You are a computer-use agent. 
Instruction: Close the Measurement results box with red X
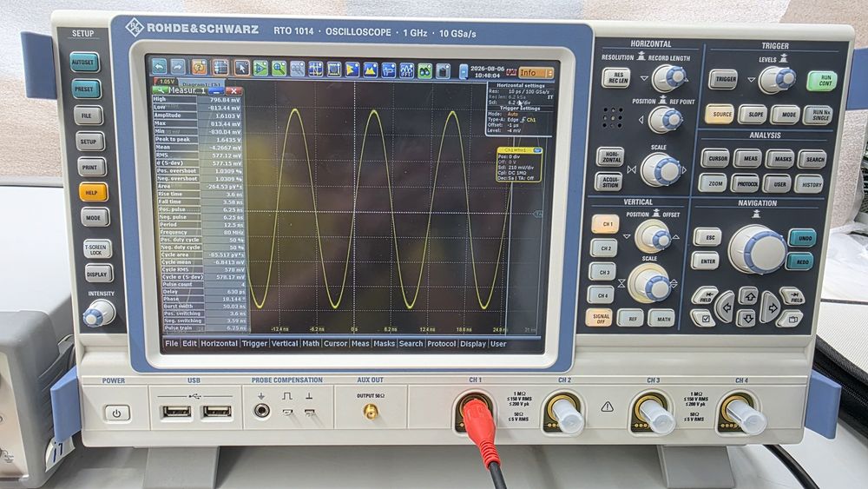tap(233, 90)
